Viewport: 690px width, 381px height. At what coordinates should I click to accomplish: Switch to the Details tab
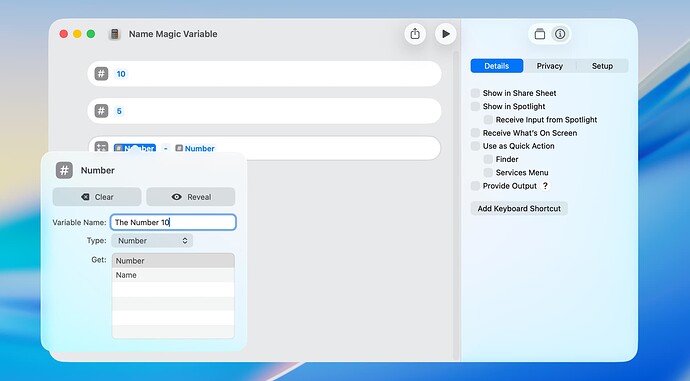click(497, 66)
